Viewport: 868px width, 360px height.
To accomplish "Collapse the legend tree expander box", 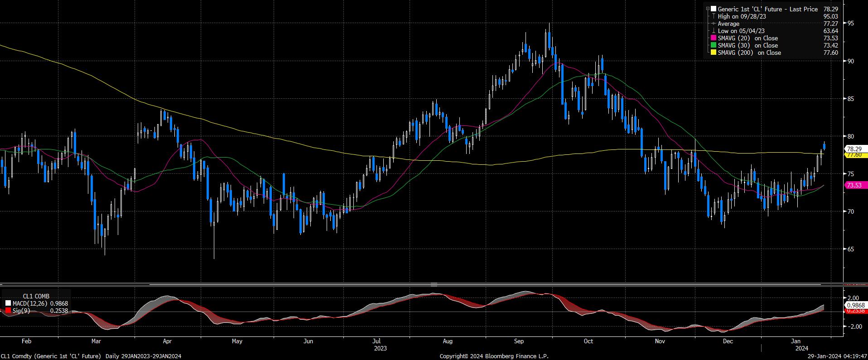I will pyautogui.click(x=708, y=9).
